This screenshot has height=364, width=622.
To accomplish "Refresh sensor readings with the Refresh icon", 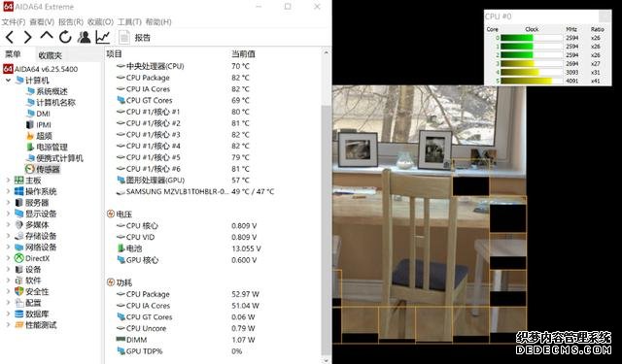I will tap(65, 37).
